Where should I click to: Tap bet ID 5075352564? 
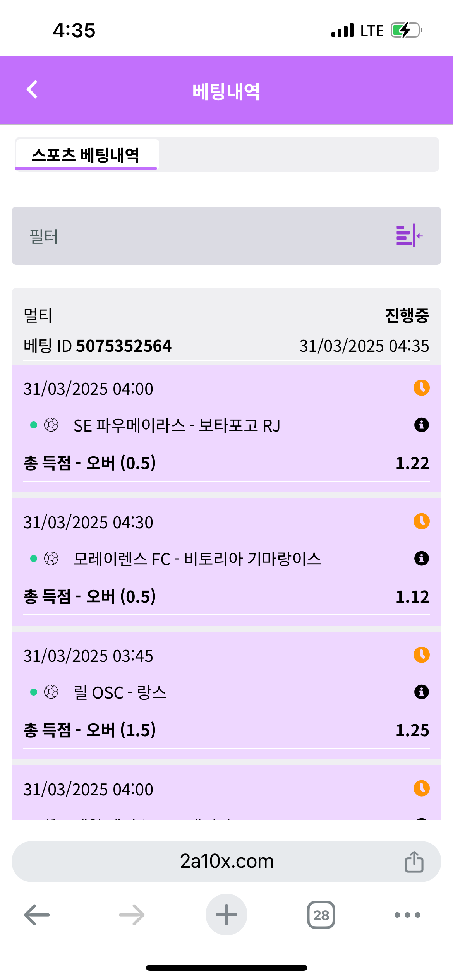(124, 346)
